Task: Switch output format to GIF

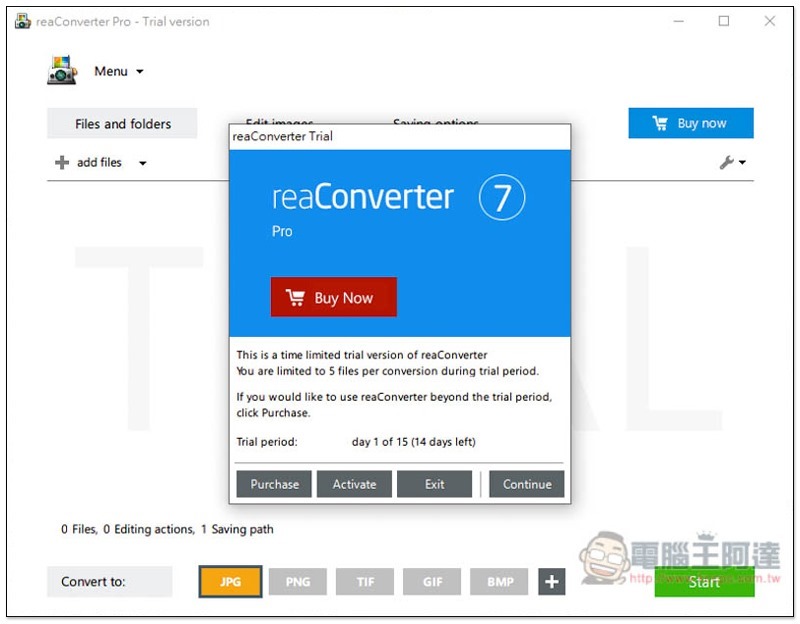Action: [x=432, y=581]
